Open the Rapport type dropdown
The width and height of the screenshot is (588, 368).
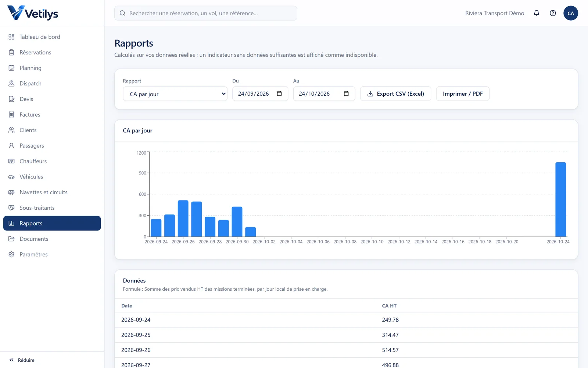click(x=175, y=94)
